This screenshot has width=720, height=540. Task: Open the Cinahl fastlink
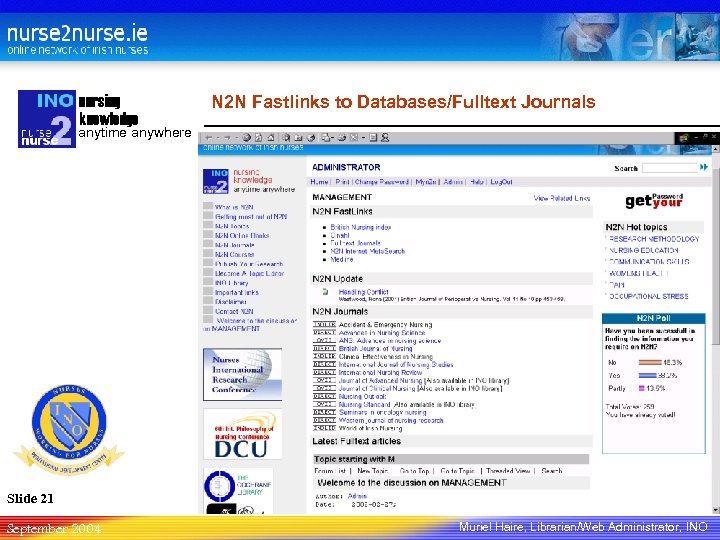(x=340, y=235)
